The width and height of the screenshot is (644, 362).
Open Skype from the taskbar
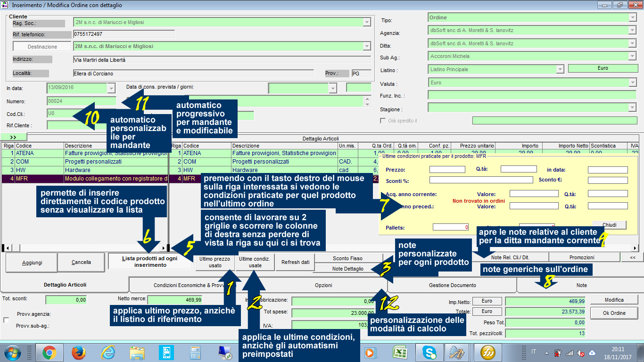tap(429, 352)
